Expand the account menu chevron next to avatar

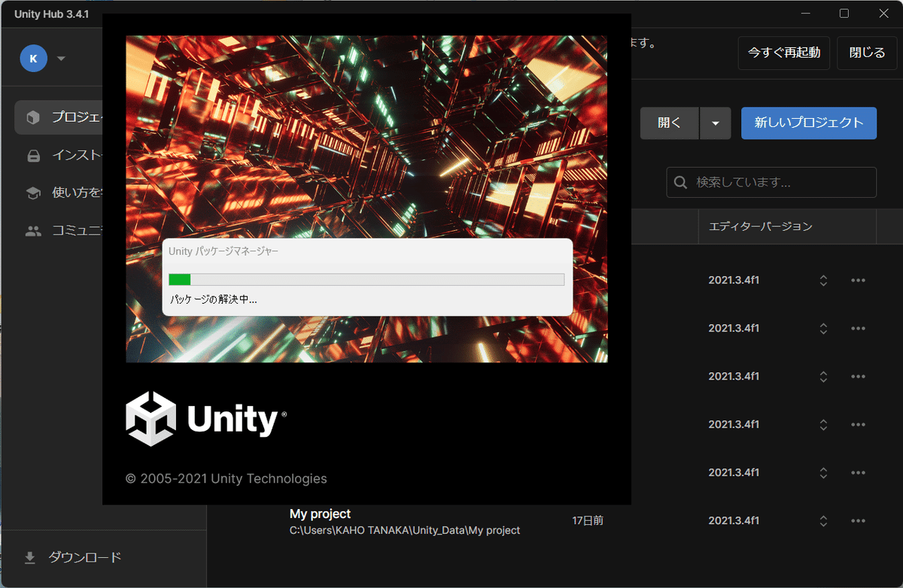pyautogui.click(x=61, y=58)
